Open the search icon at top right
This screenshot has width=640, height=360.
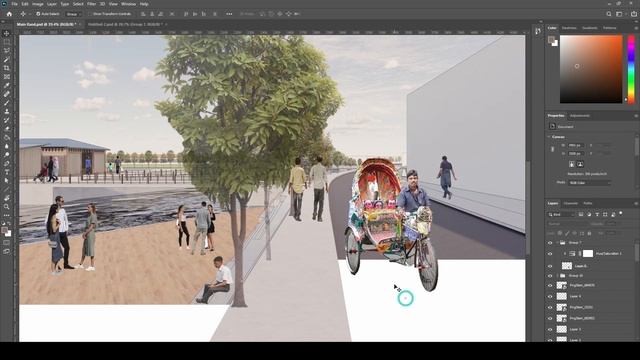(609, 14)
